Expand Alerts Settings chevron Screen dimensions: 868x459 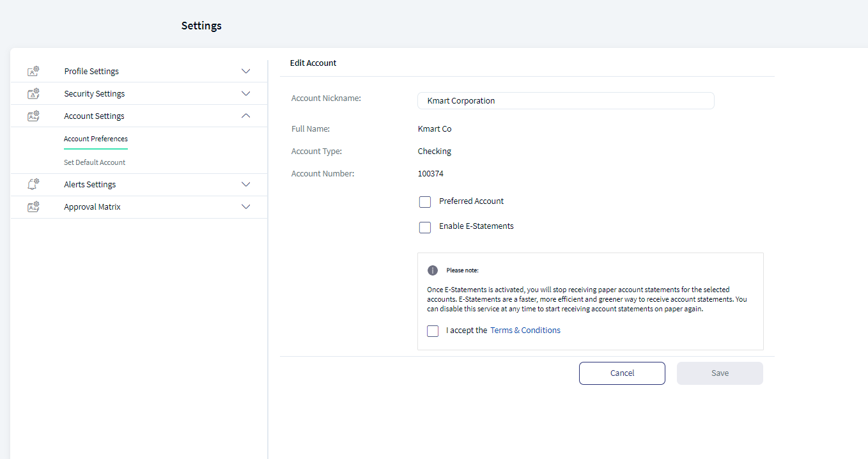[x=246, y=184]
